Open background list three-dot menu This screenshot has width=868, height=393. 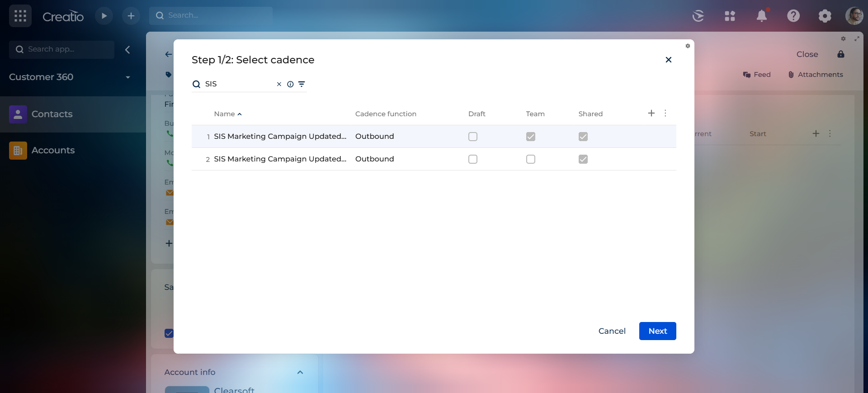tap(830, 133)
